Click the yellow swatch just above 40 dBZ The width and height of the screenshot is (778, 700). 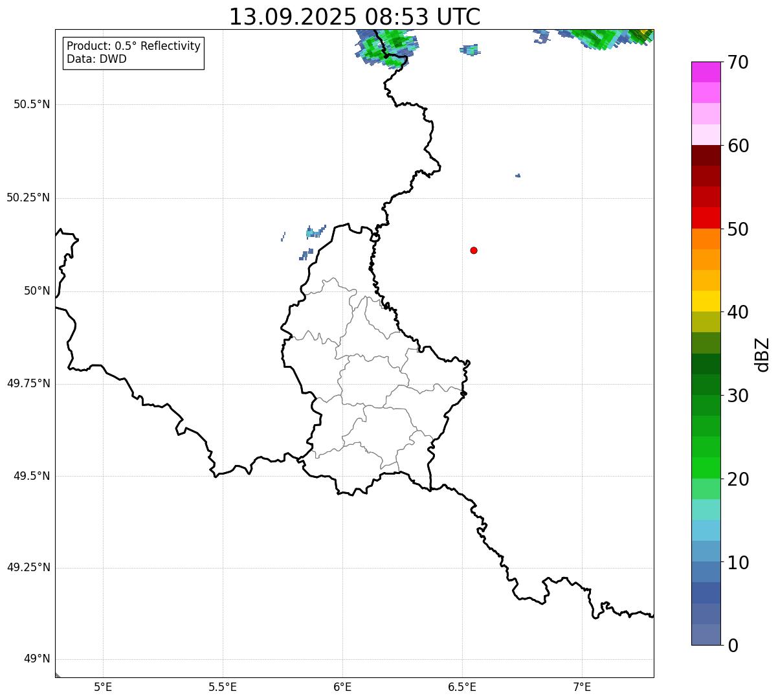coord(706,301)
